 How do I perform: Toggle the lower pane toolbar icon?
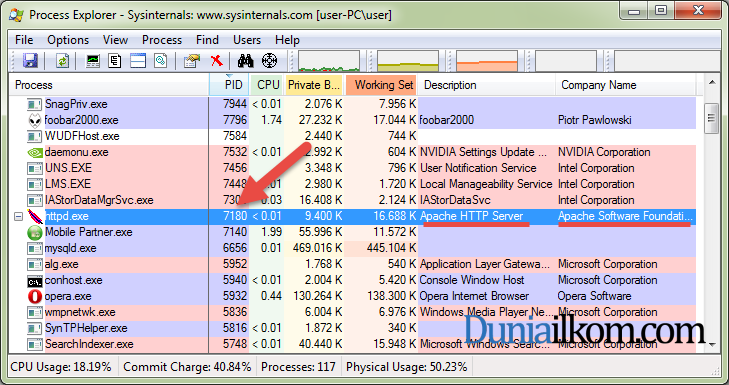pyautogui.click(x=138, y=61)
